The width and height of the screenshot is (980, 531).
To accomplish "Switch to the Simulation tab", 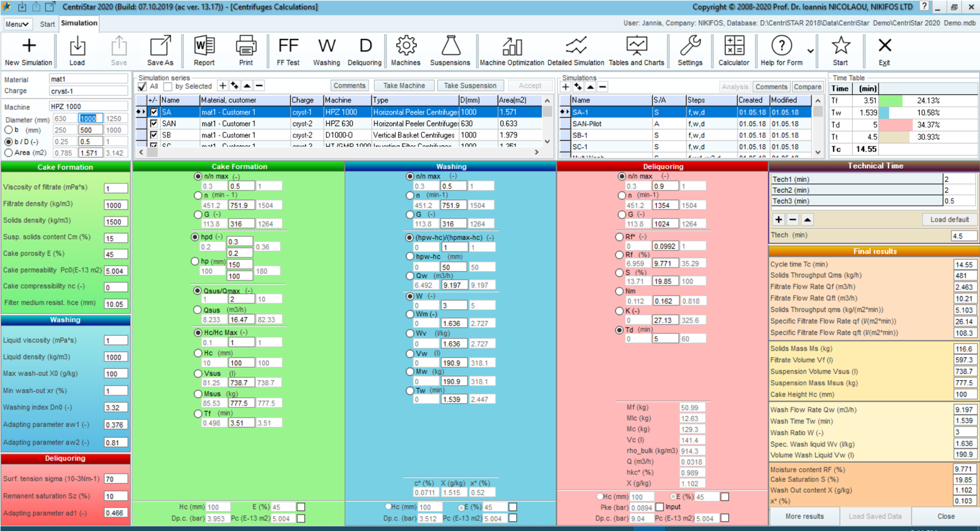I will click(x=79, y=23).
